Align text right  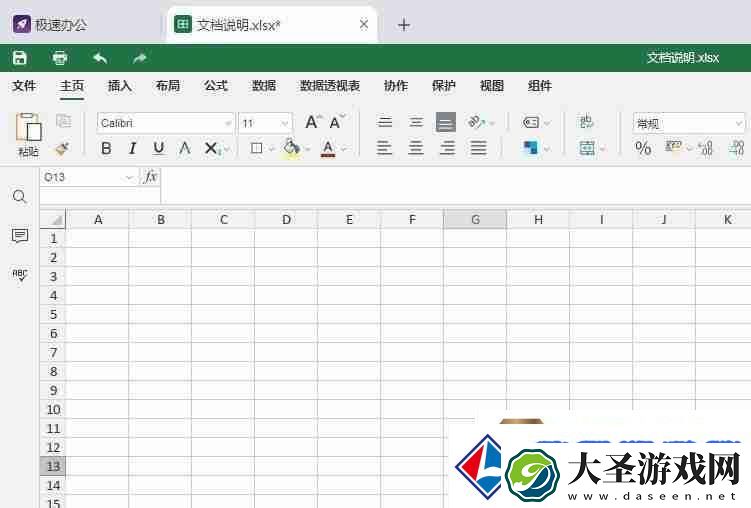tap(447, 148)
